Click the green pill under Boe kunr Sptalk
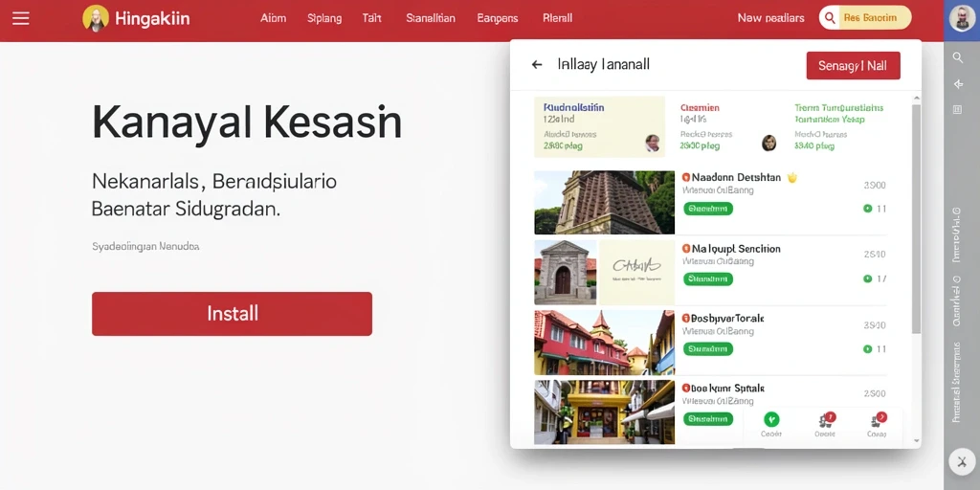This screenshot has width=980, height=490. click(x=708, y=419)
